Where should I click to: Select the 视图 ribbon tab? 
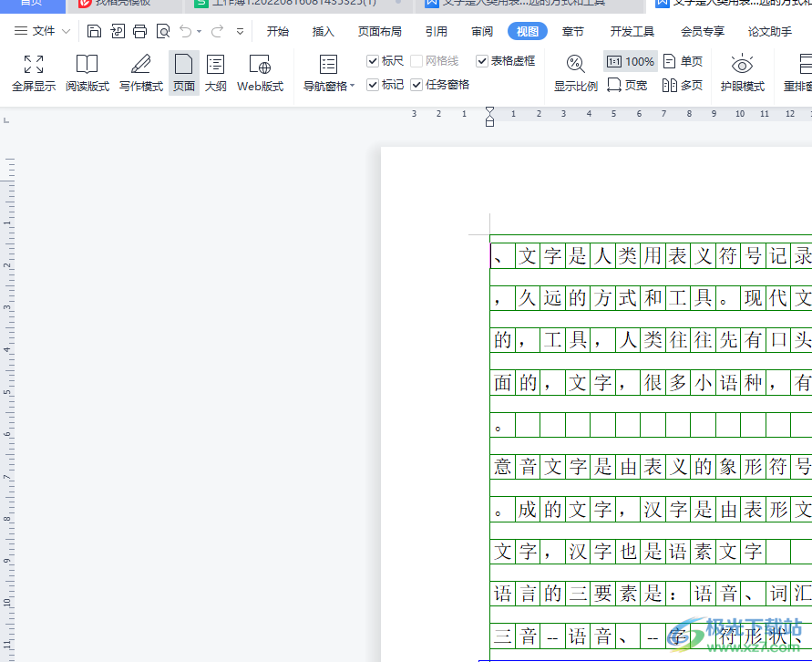pyautogui.click(x=527, y=32)
